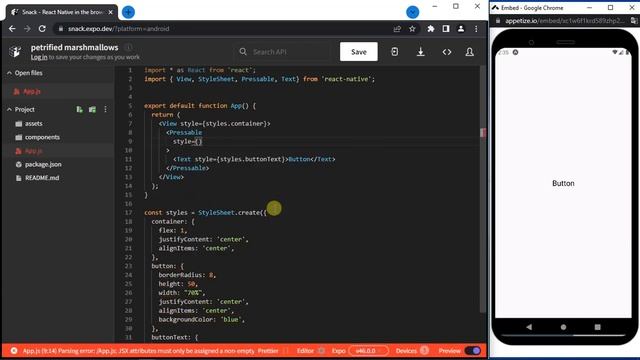Open the Devices list in status bar

click(x=411, y=351)
